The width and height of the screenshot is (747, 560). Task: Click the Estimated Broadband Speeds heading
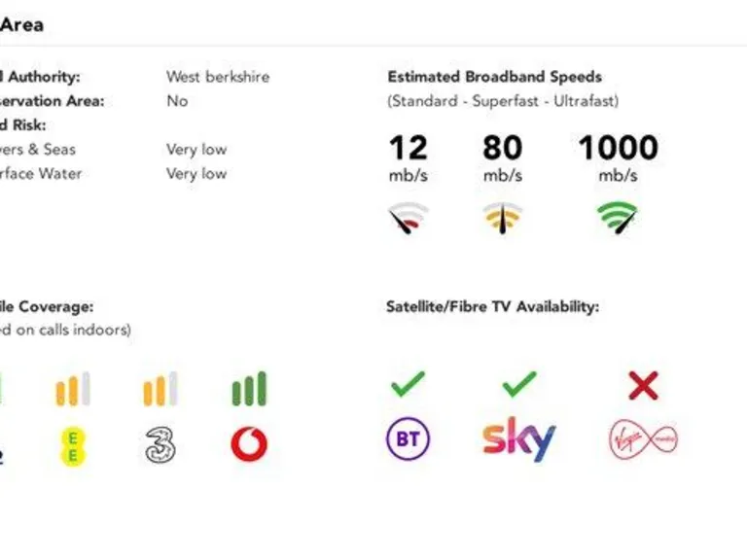tap(494, 77)
